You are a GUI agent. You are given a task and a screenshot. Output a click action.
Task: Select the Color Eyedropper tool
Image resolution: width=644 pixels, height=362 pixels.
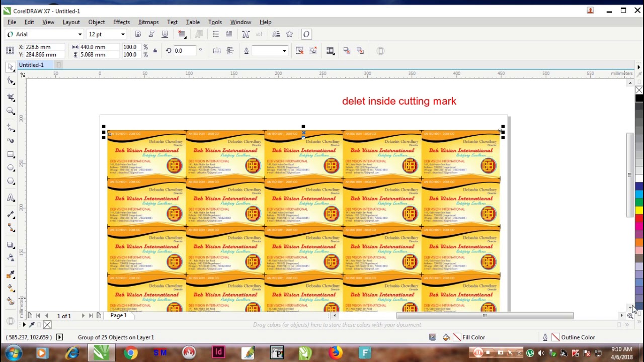point(11,275)
